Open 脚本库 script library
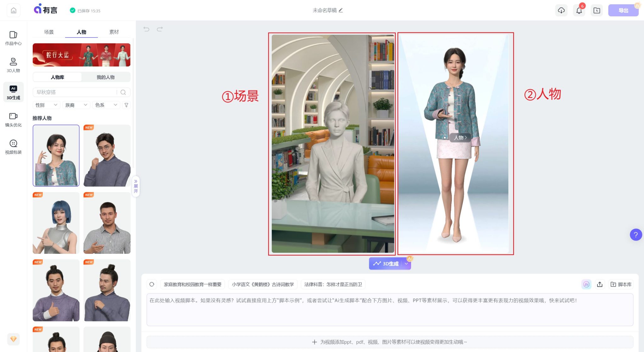 621,284
